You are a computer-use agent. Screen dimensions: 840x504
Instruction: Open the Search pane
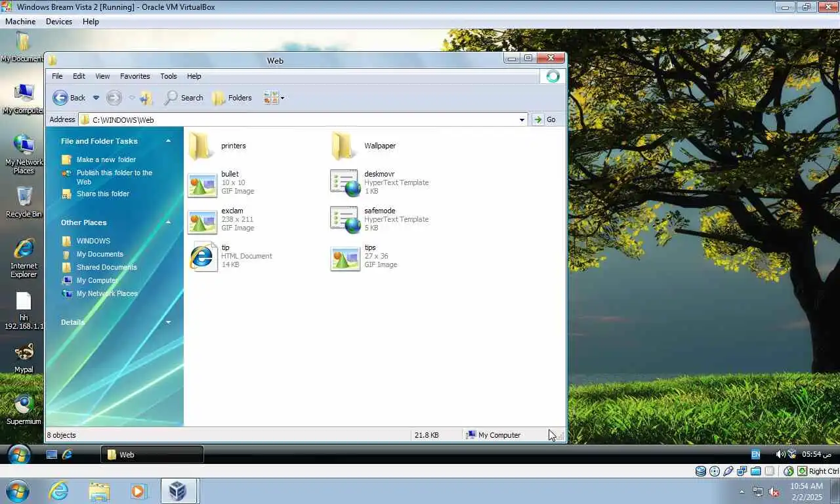(184, 98)
